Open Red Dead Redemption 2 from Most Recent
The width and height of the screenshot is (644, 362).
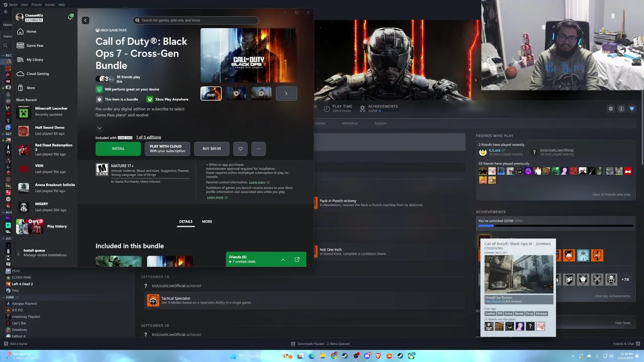click(x=46, y=149)
